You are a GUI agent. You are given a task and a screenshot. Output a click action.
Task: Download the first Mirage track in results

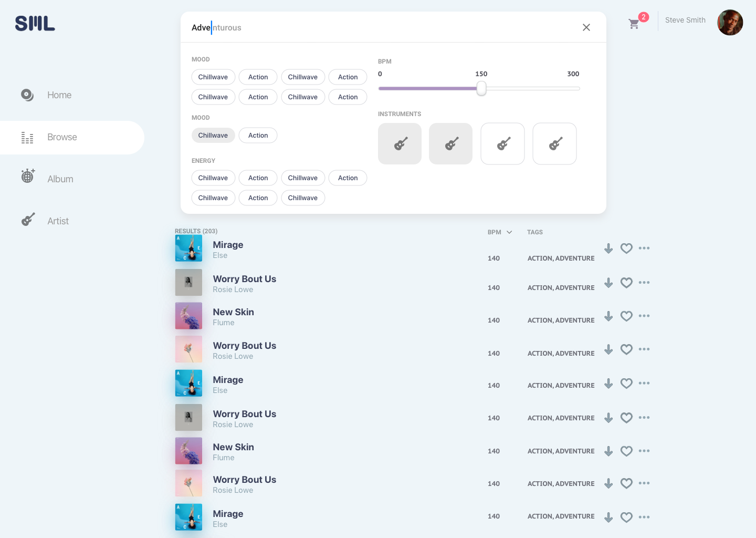pos(608,249)
